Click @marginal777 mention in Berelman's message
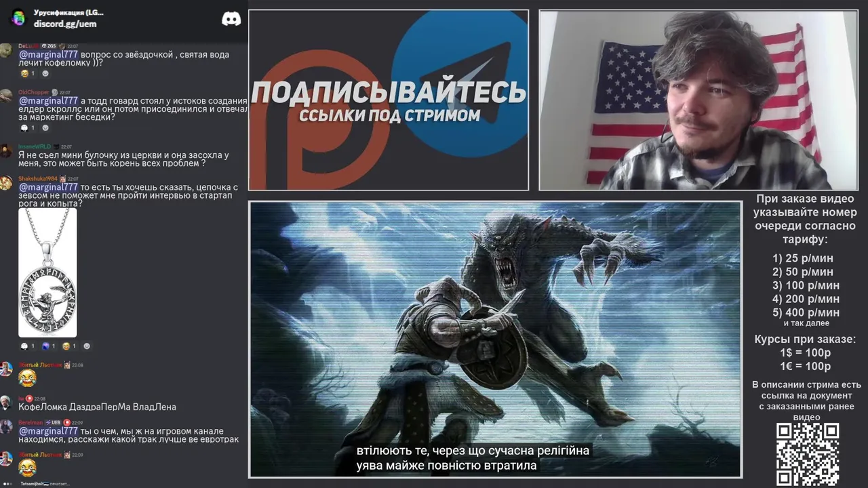The image size is (868, 488). [48, 430]
